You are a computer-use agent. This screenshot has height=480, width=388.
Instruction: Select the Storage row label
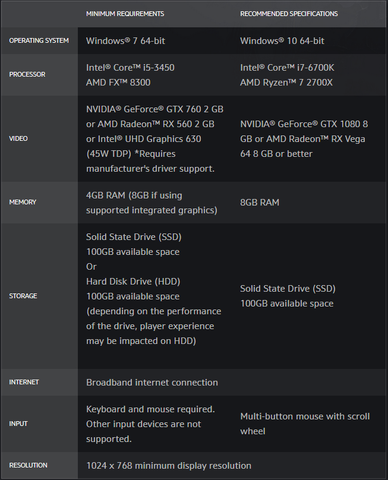pyautogui.click(x=23, y=296)
